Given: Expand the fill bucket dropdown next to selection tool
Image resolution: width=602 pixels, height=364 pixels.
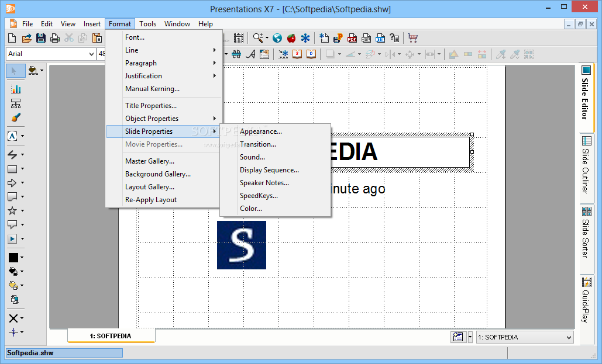Looking at the screenshot, I should pos(42,71).
